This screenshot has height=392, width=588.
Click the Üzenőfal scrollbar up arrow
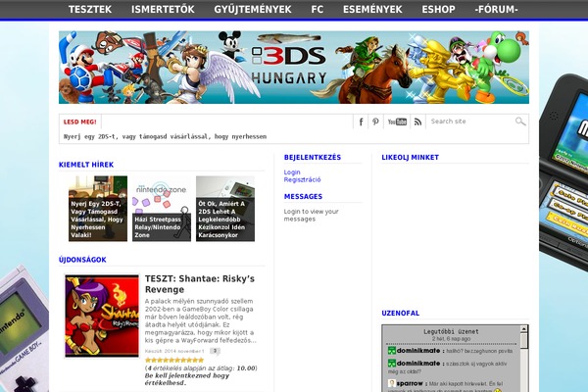click(x=524, y=329)
